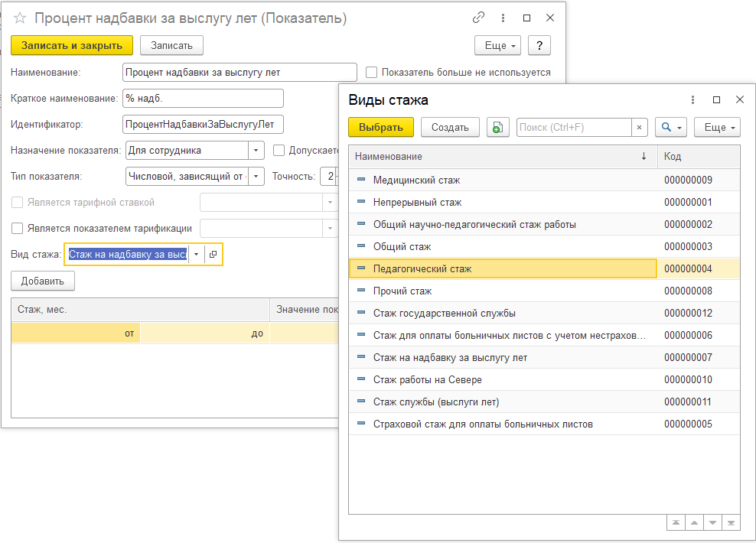Image resolution: width=756 pixels, height=543 pixels.
Task: Select Стаж для оплаты больничных листов с учетом row
Action: click(544, 335)
